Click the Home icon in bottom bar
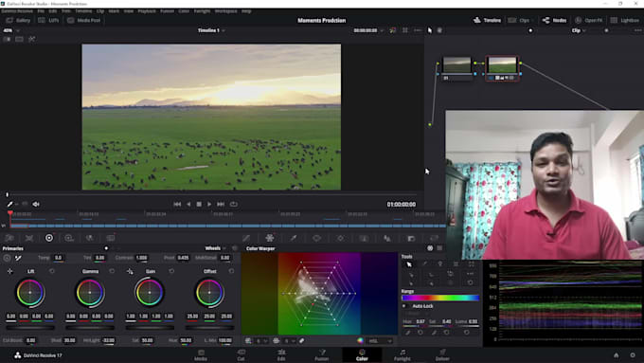 coord(617,355)
